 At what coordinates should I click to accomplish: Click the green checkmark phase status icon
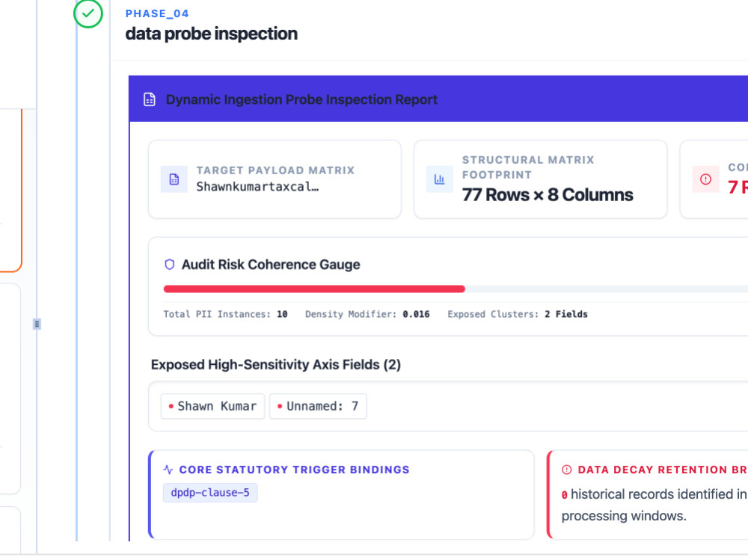(x=88, y=13)
